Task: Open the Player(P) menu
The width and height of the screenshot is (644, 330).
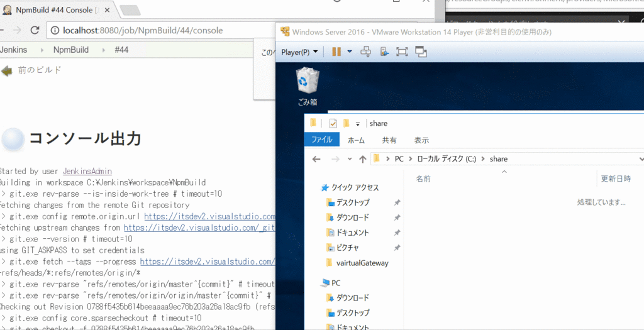Action: [x=300, y=52]
